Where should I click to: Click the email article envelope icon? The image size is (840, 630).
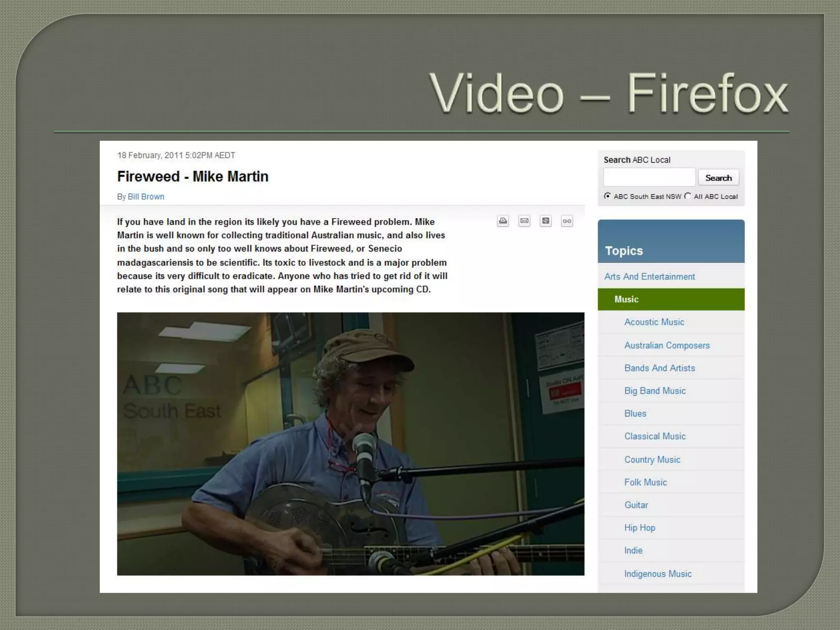click(x=524, y=221)
